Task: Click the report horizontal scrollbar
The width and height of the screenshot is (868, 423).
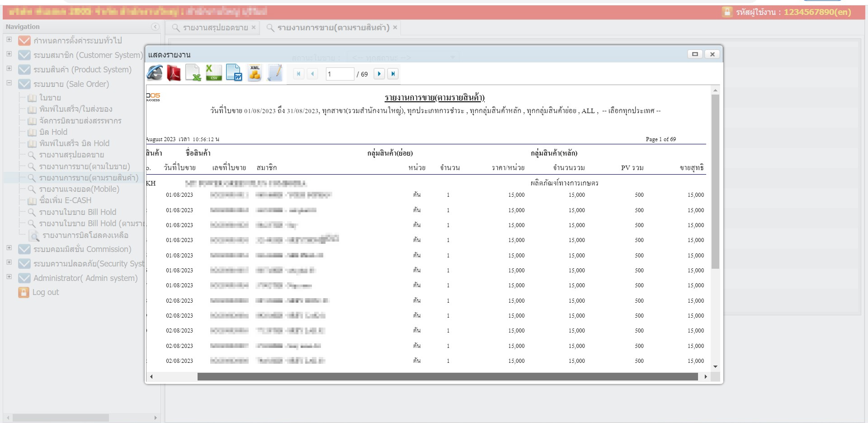Action: 447,377
